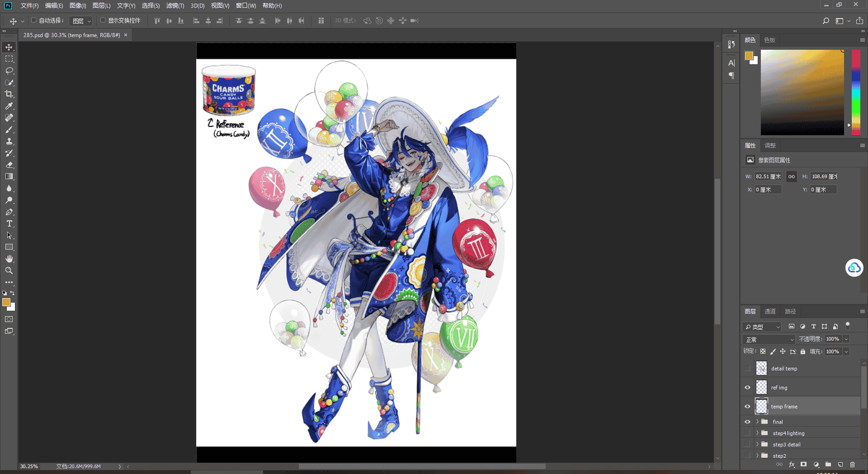The width and height of the screenshot is (868, 474).
Task: Open the 不透明度 opacity dropdown arrow
Action: [846, 339]
